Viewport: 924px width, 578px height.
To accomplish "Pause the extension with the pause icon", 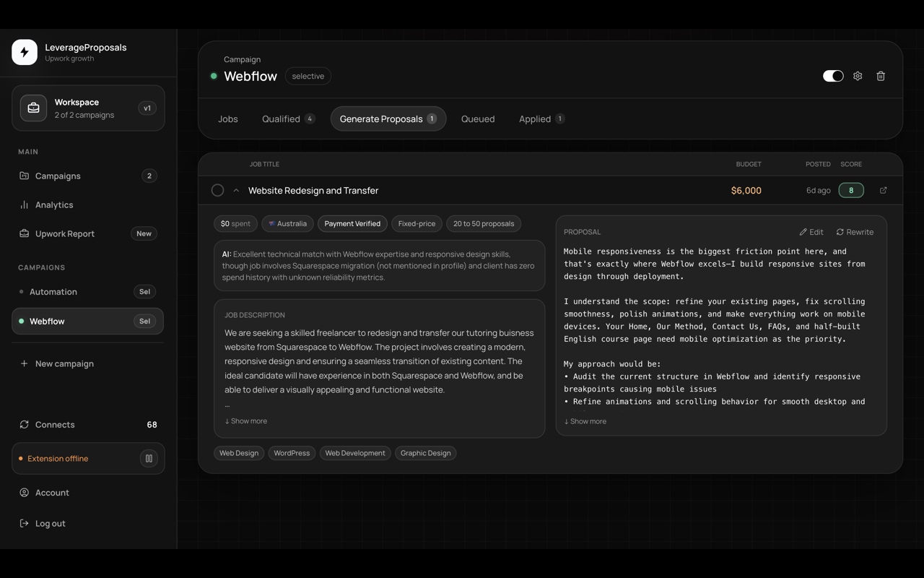I will [149, 459].
